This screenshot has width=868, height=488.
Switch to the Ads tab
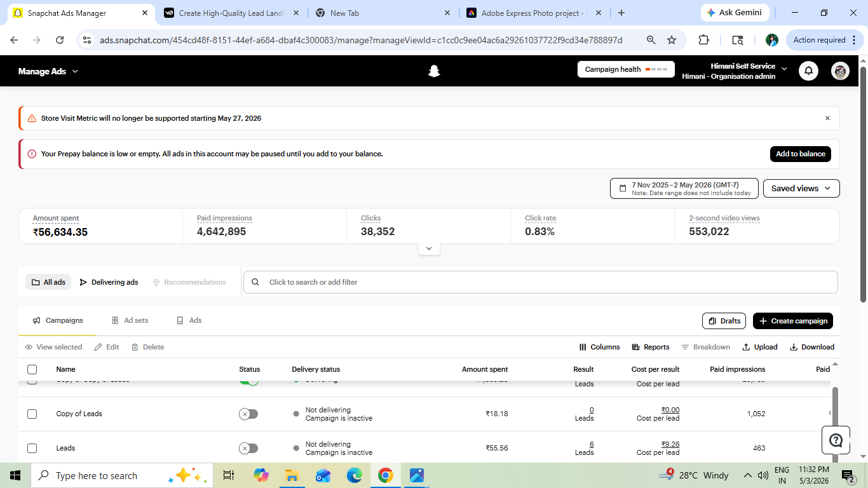(x=189, y=320)
